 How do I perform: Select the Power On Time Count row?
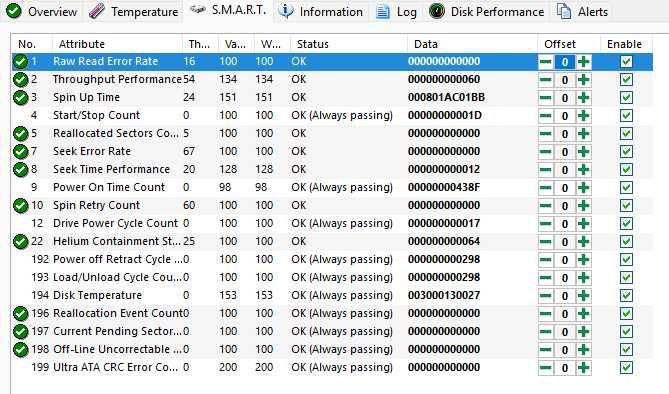332,187
